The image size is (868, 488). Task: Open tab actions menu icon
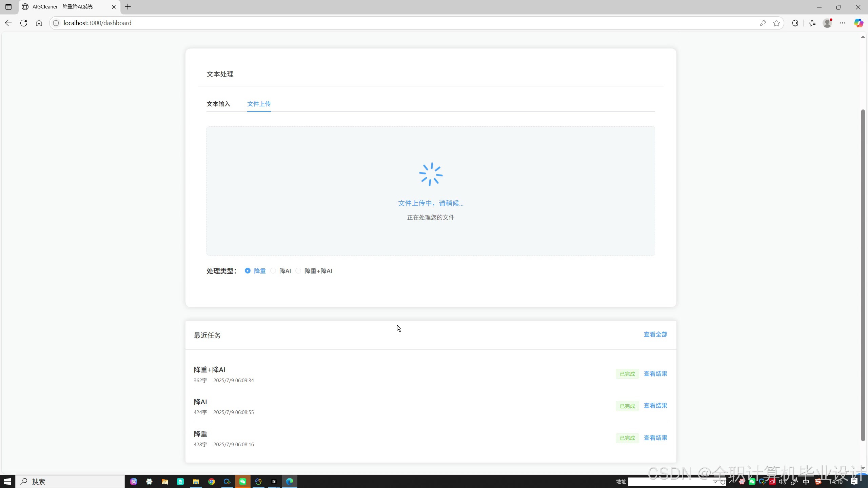tap(8, 7)
